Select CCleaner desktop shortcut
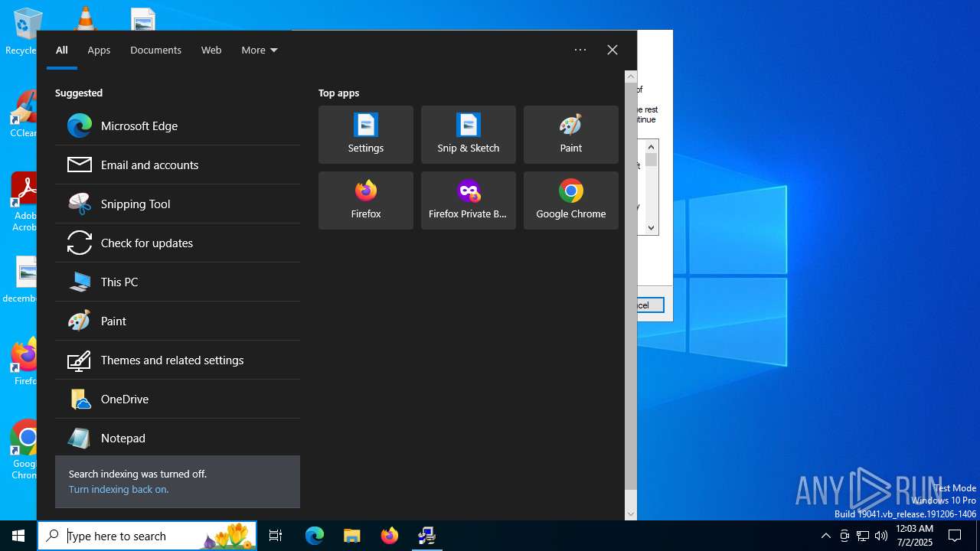980x551 pixels. (x=23, y=115)
